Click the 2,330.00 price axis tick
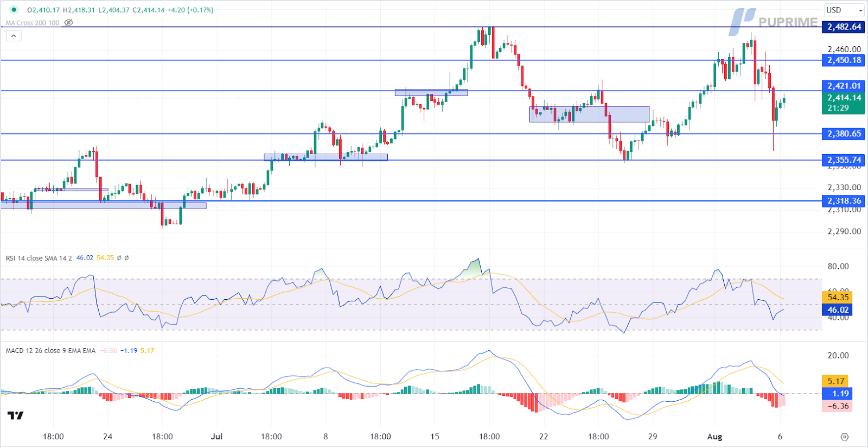Image resolution: width=868 pixels, height=448 pixels. point(844,187)
